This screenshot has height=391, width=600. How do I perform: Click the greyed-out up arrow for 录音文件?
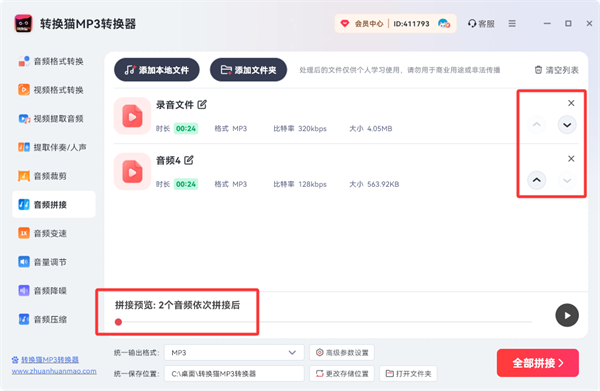[536, 125]
